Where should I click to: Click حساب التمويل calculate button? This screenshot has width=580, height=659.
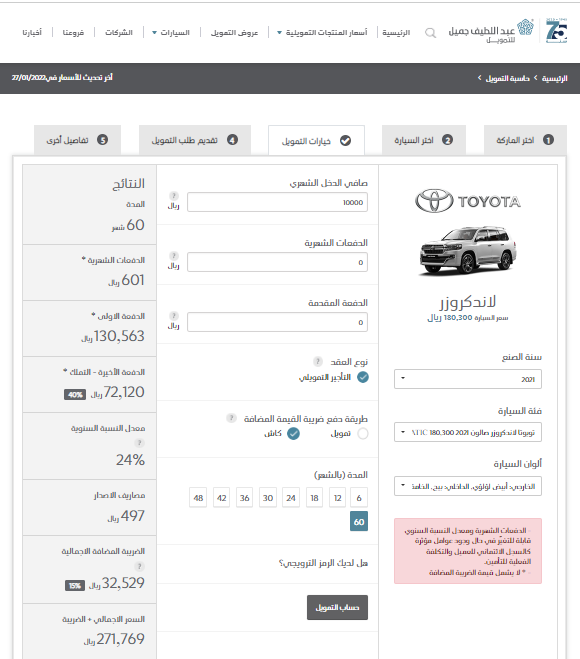[337, 607]
